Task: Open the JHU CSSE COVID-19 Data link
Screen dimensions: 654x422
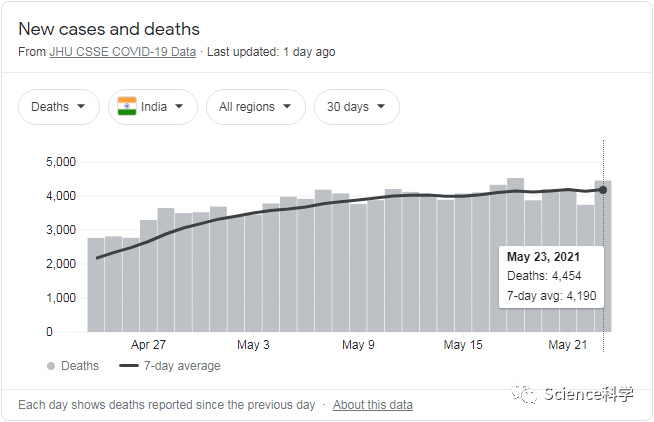Action: [x=123, y=52]
